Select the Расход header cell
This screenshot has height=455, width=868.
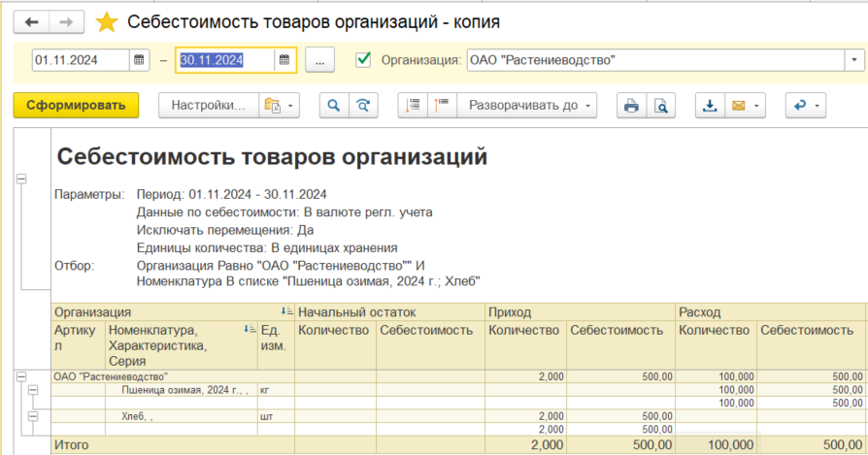(x=771, y=311)
